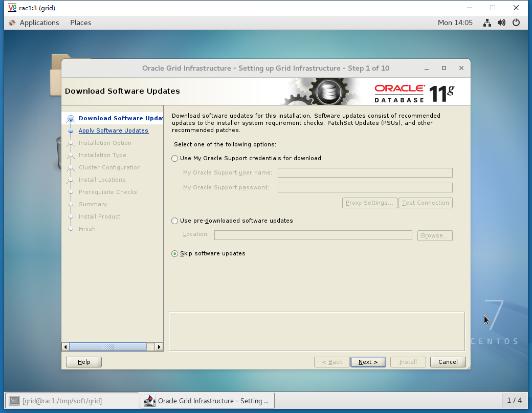Click Installation Type step in sidebar

click(102, 155)
